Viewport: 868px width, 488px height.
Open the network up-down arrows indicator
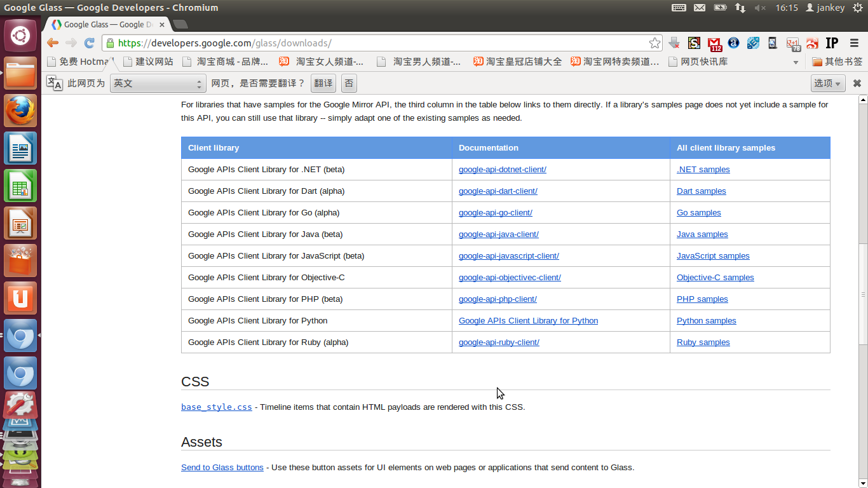740,8
